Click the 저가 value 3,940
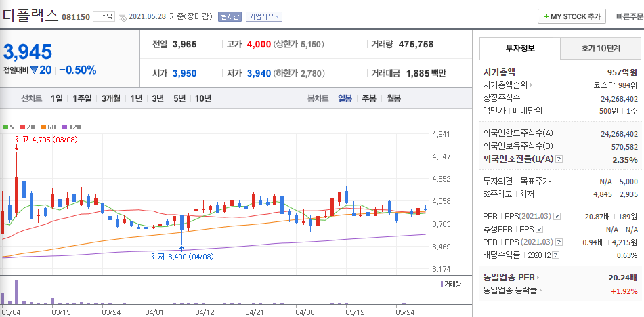644x317 pixels. coord(259,74)
